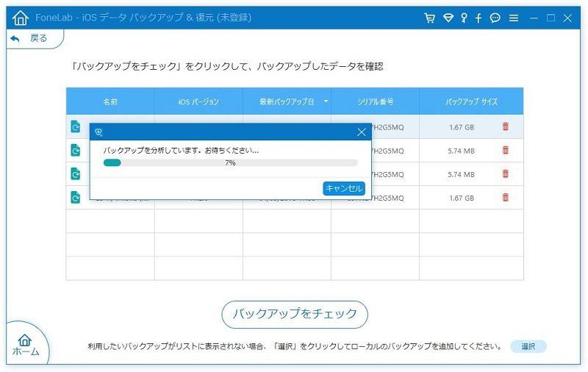Click the 名前 column header
Viewport: 588px width, 372px height.
click(x=110, y=101)
